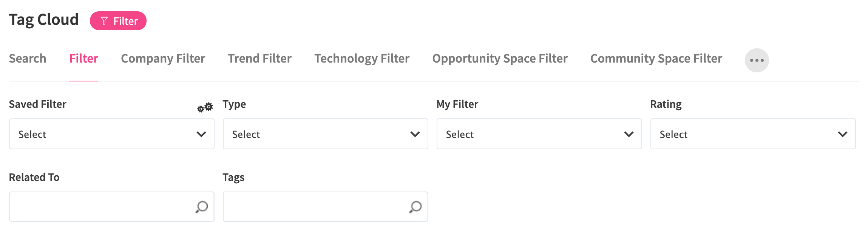Select the Community Space Filter tab
The image size is (868, 236).
click(x=656, y=58)
